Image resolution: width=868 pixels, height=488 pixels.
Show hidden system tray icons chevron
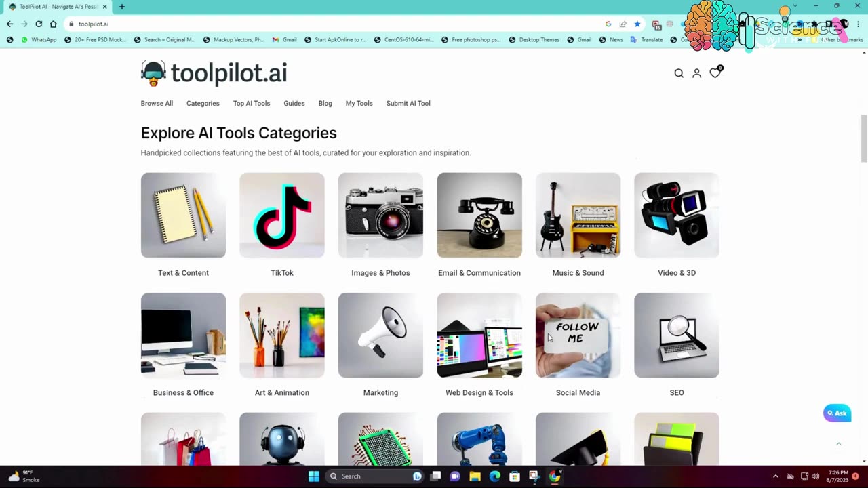pos(776,476)
